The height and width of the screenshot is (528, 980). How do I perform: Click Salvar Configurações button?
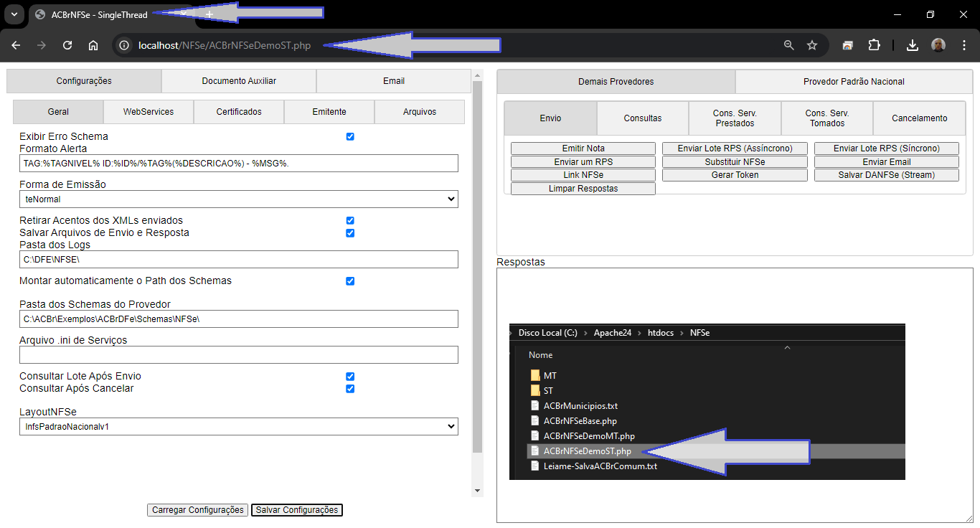coord(297,510)
